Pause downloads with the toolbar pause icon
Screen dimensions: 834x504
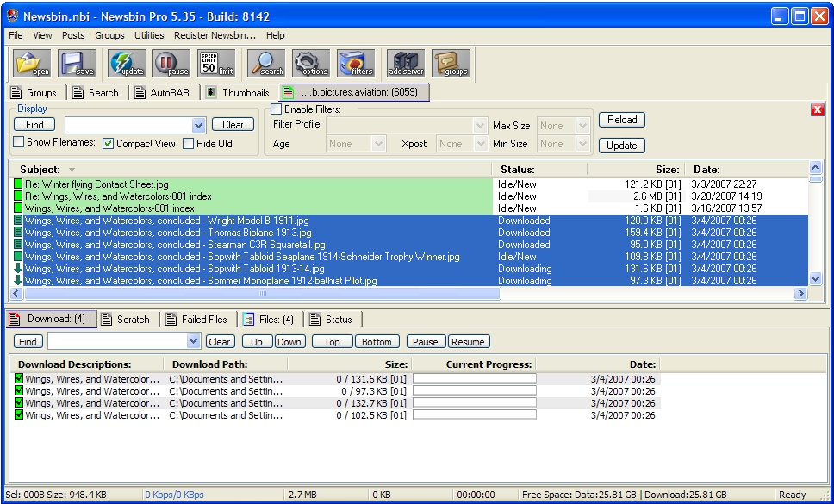pyautogui.click(x=171, y=63)
